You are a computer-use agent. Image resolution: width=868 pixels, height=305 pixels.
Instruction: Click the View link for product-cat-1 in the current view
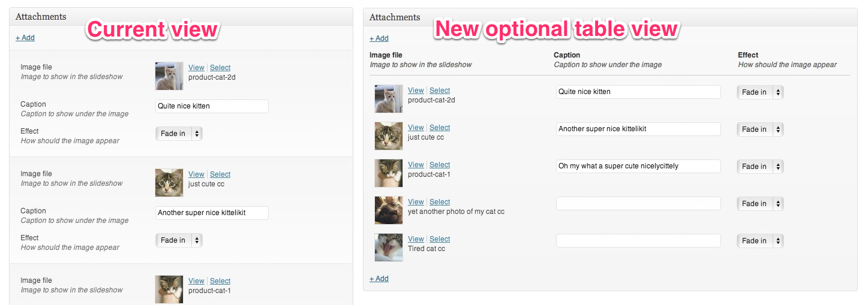point(196,281)
